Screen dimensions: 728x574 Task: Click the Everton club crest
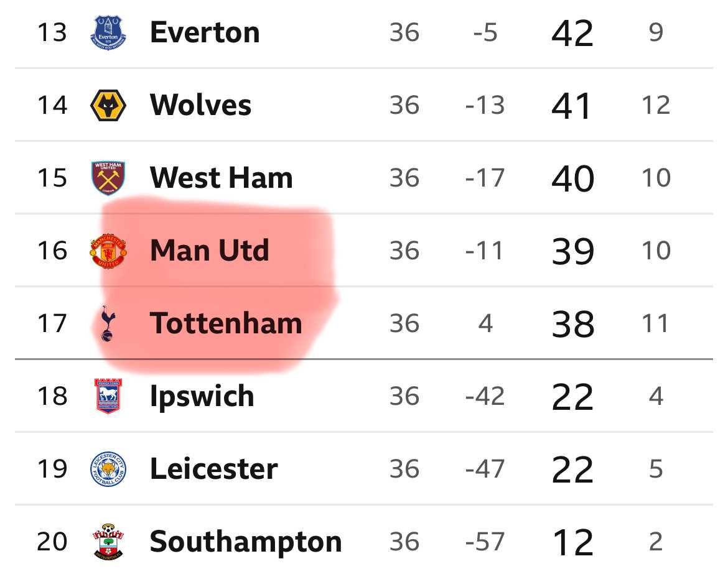pyautogui.click(x=108, y=32)
